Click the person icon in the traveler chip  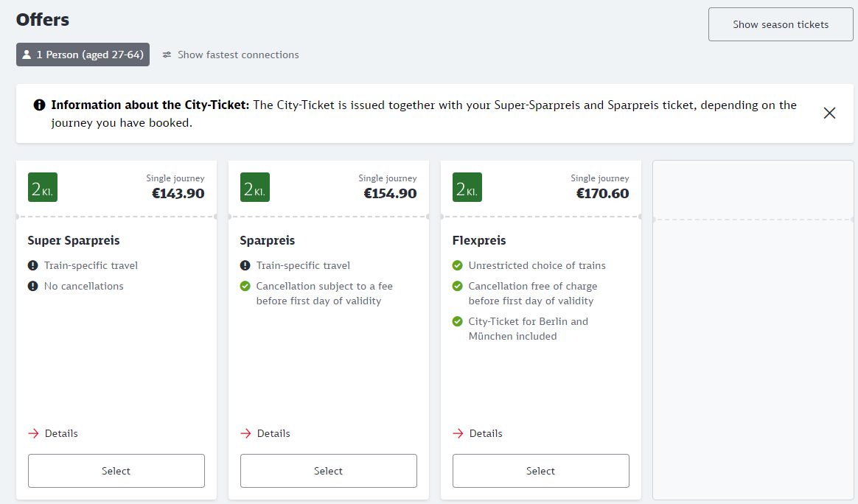[x=27, y=55]
